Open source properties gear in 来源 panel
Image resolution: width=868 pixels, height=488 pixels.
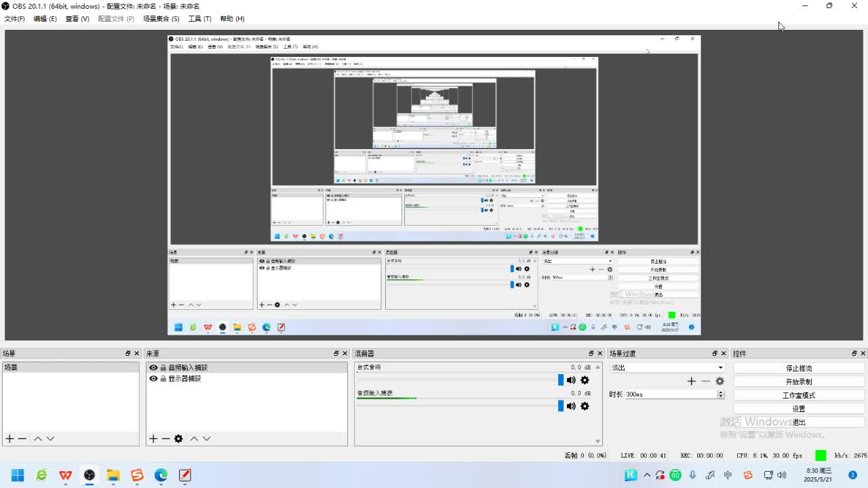click(x=178, y=439)
